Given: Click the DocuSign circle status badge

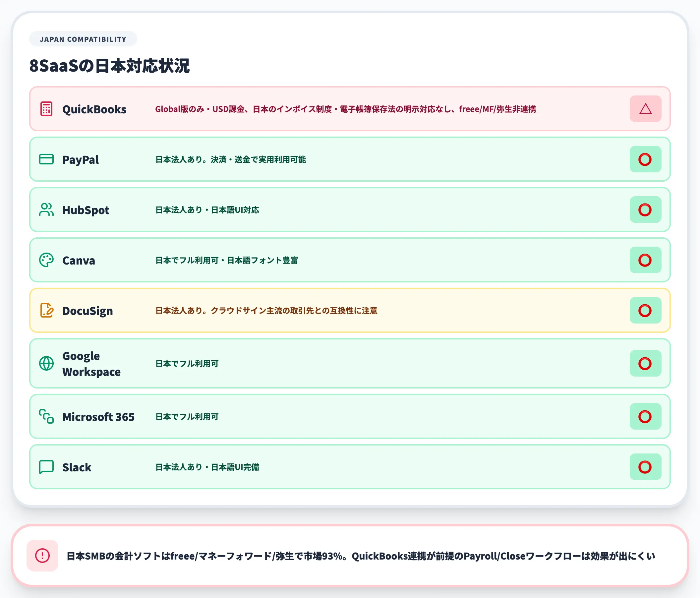Looking at the screenshot, I should [x=645, y=310].
